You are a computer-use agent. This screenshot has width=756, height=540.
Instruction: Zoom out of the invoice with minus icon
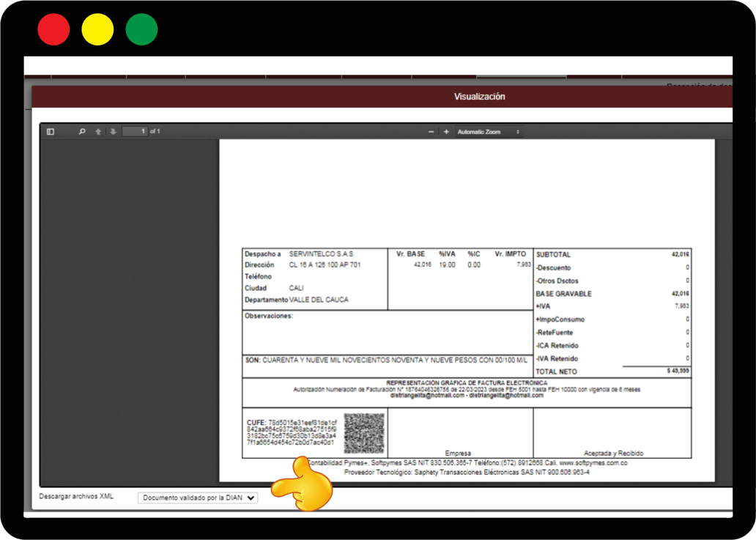click(431, 132)
